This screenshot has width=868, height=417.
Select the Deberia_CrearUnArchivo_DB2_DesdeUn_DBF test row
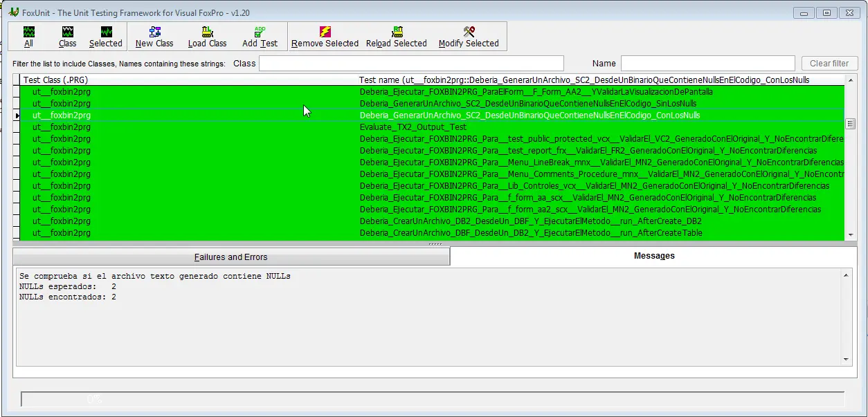click(530, 221)
